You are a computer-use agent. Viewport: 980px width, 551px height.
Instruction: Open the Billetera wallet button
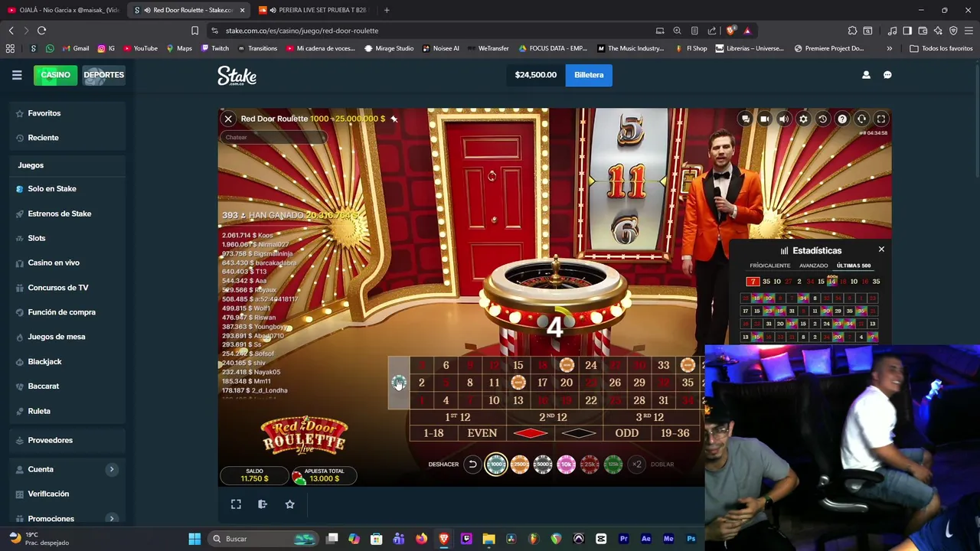pyautogui.click(x=589, y=75)
